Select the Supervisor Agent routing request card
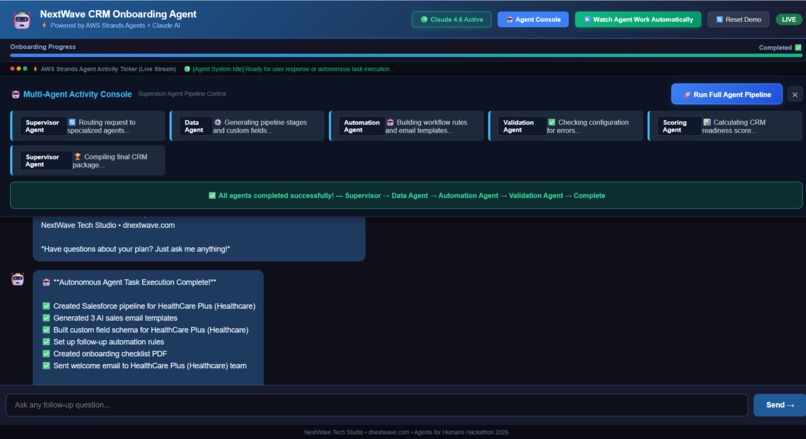Image resolution: width=806 pixels, height=439 pixels. 88,126
